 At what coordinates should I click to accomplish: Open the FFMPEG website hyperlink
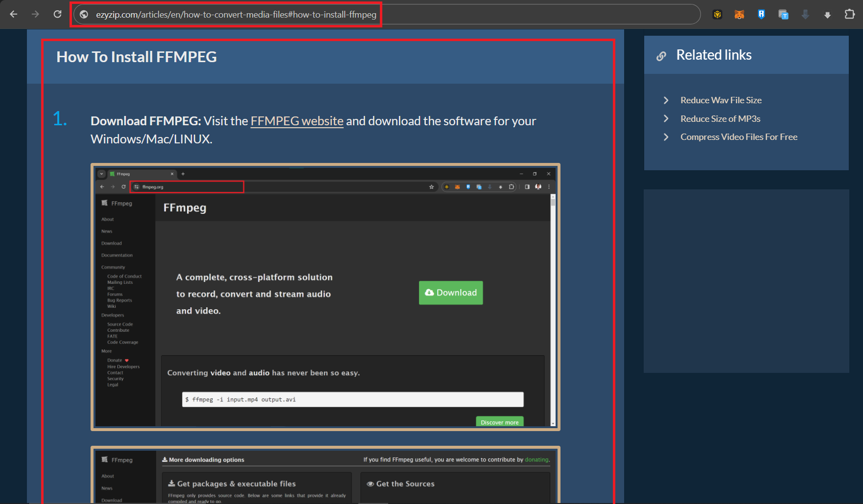click(297, 121)
